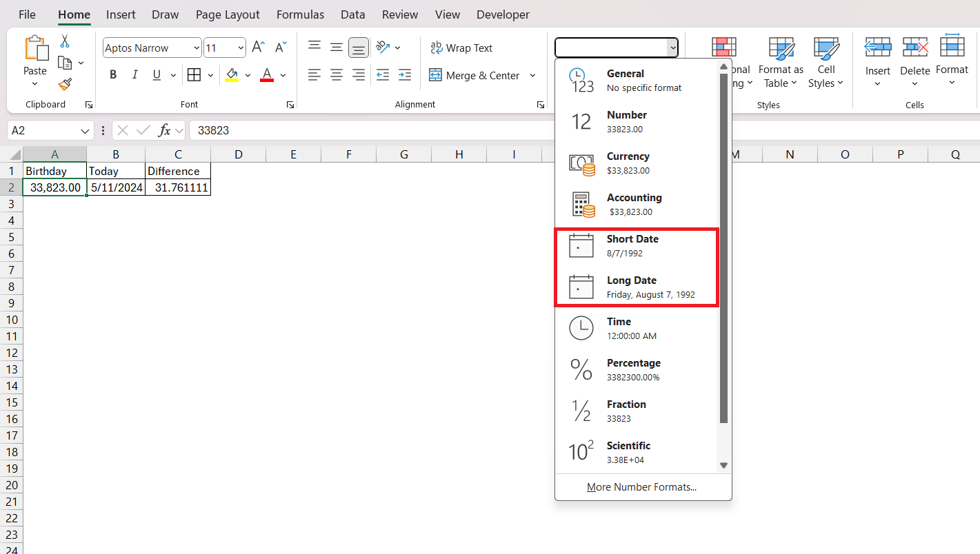
Task: Switch to the Draw tab
Action: 165,14
